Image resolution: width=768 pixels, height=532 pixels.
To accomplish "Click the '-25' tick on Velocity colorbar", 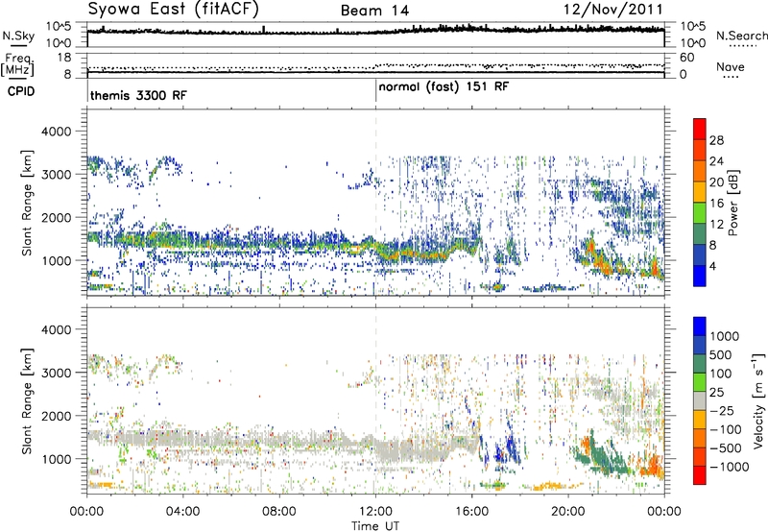I will (x=721, y=410).
